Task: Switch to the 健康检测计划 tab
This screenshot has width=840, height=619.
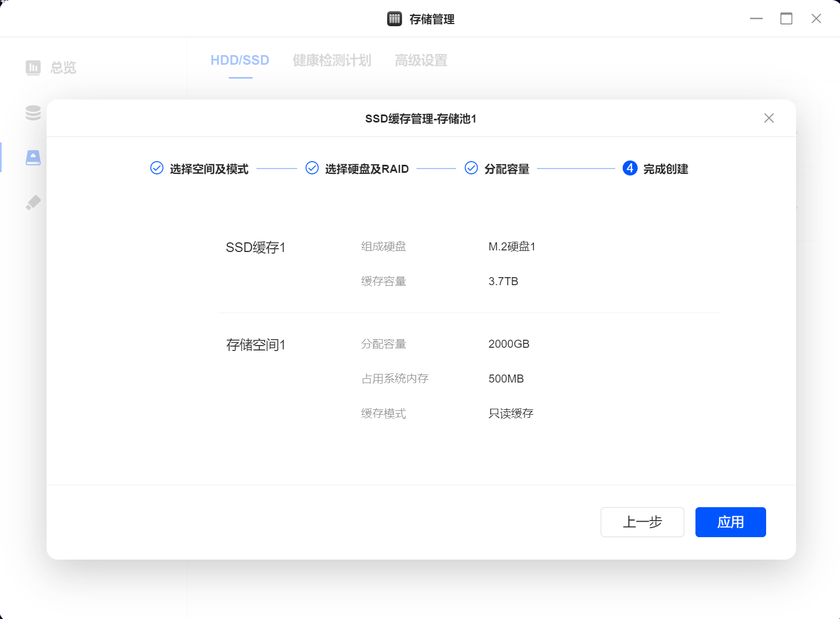Action: click(332, 60)
